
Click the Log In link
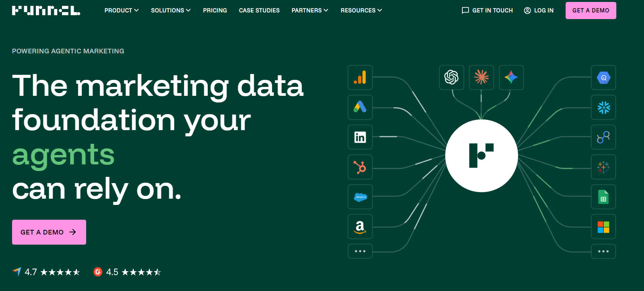pos(539,11)
